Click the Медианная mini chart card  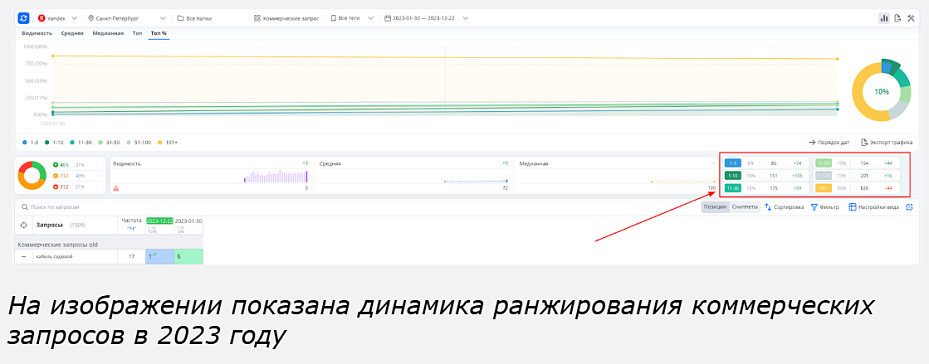pyautogui.click(x=616, y=175)
